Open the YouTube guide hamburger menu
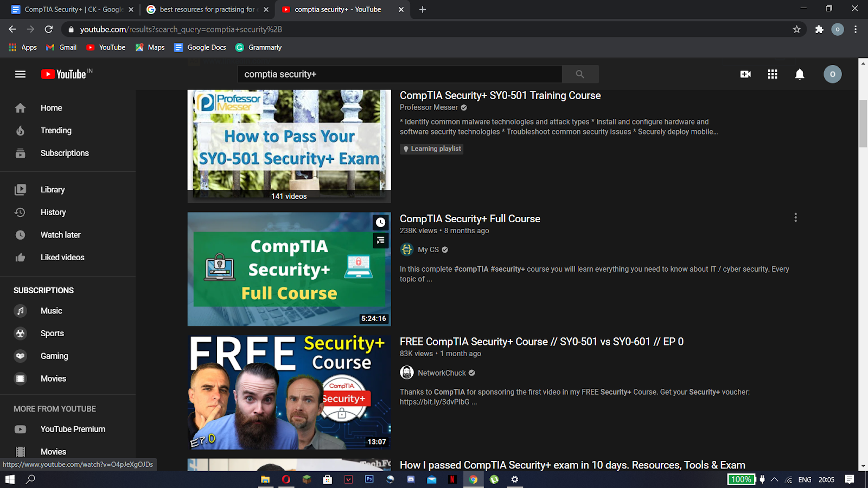 20,74
